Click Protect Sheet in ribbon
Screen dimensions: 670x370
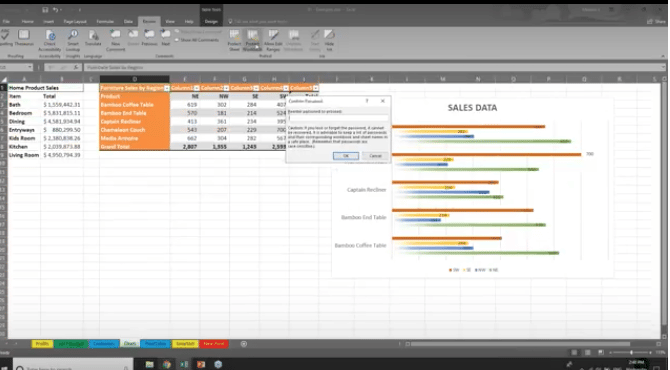[x=234, y=40]
